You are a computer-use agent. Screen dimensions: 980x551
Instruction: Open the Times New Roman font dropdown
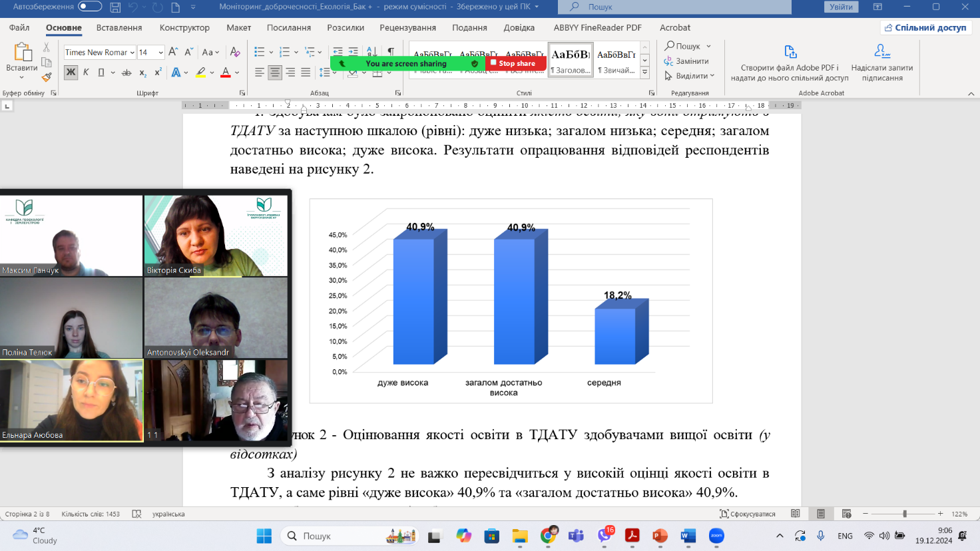click(132, 53)
